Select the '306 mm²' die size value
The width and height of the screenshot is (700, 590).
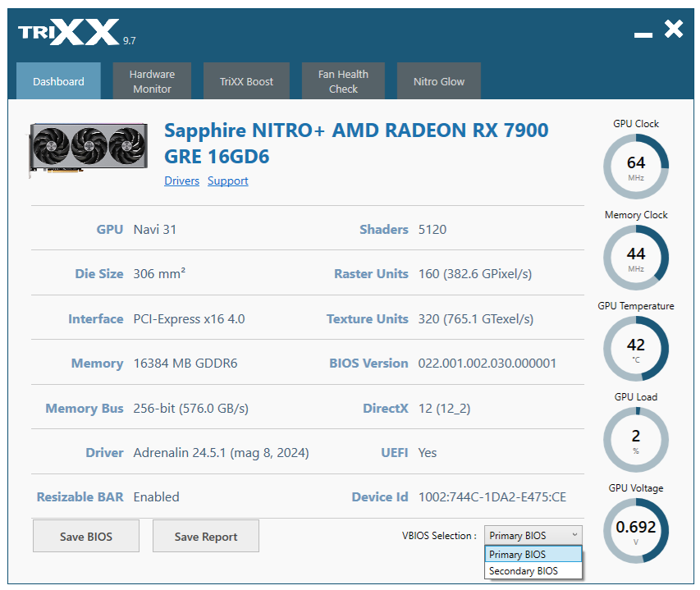pos(159,273)
